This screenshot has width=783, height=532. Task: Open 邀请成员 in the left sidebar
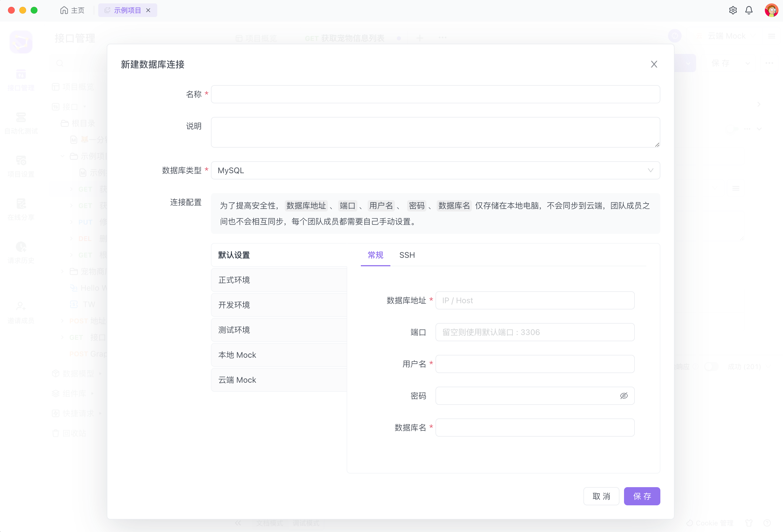(21, 313)
